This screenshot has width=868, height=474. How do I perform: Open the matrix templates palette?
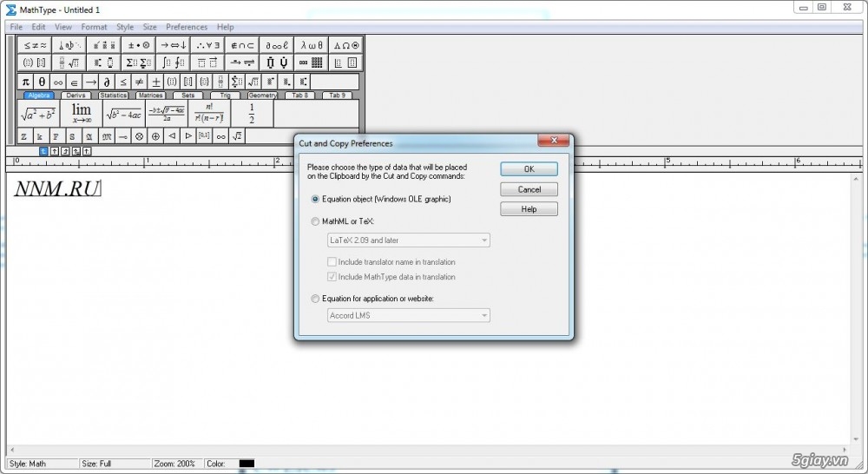[x=311, y=63]
